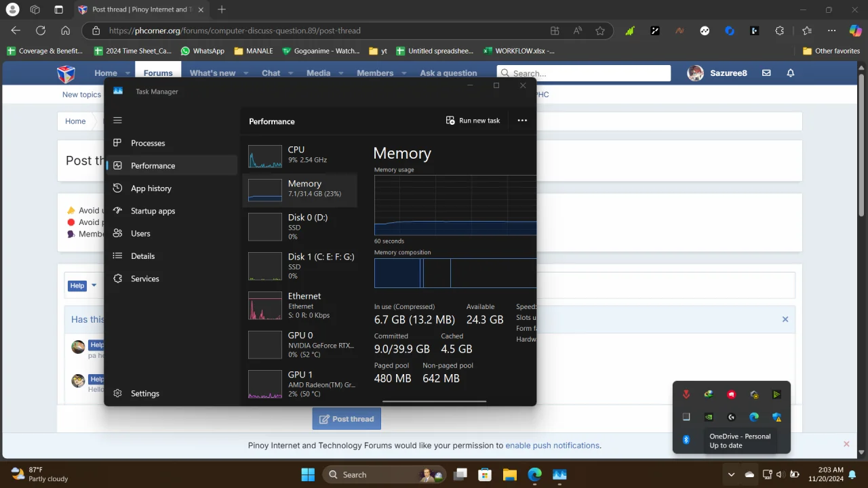Open Bluetooth tray icon

pyautogui.click(x=686, y=440)
